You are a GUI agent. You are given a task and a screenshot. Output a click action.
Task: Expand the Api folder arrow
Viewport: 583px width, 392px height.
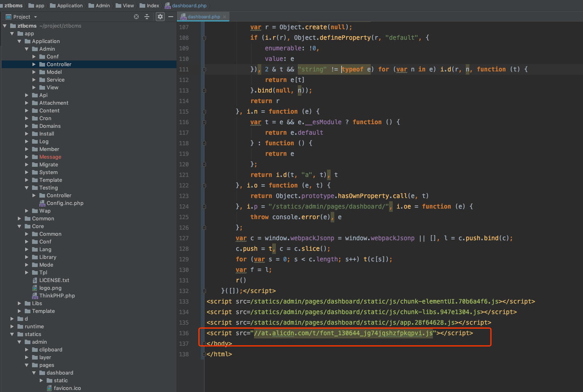click(27, 95)
